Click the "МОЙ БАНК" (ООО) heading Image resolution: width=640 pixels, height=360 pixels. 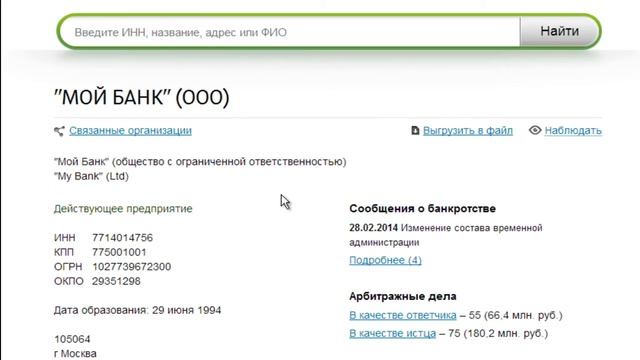pyautogui.click(x=142, y=98)
